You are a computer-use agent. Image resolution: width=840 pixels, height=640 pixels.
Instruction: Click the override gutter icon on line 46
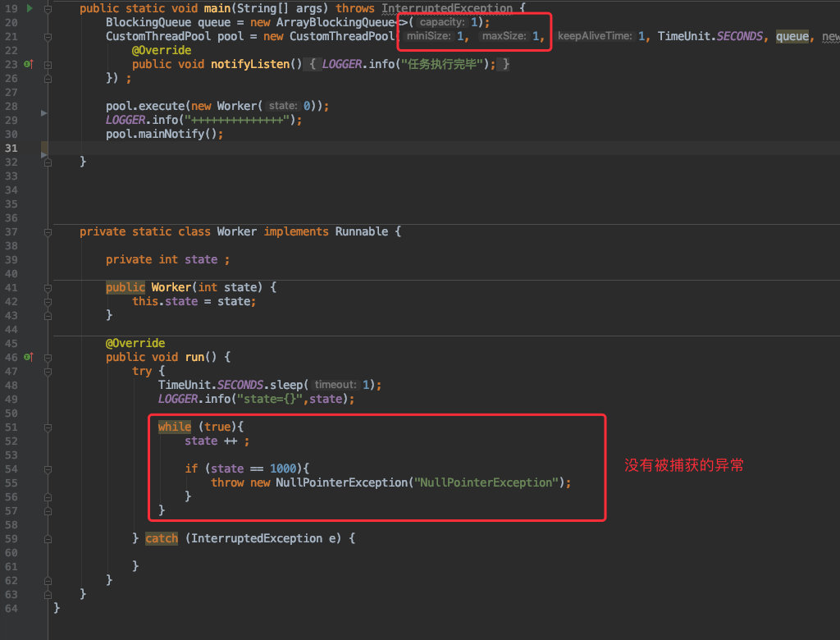(x=29, y=357)
